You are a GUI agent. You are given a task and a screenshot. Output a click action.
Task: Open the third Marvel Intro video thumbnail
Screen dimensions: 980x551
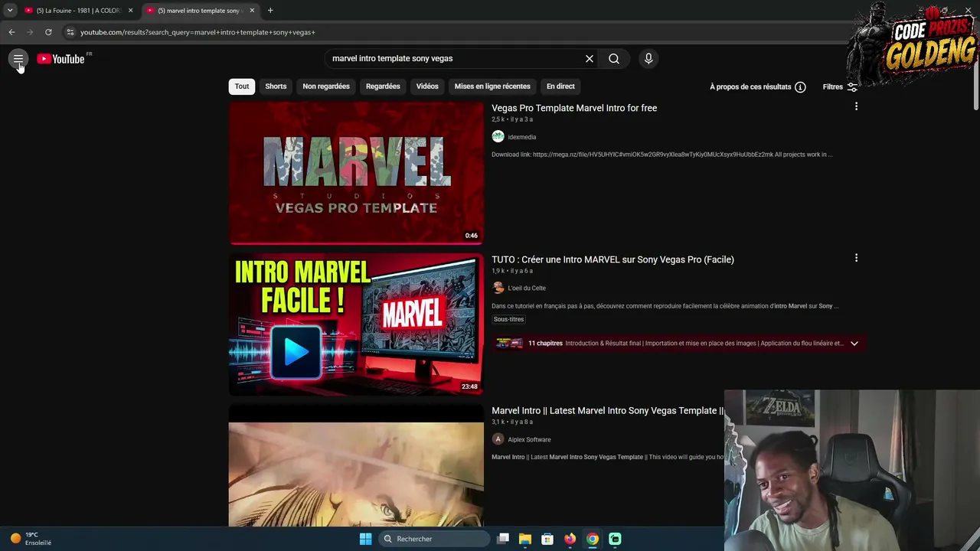(x=356, y=466)
